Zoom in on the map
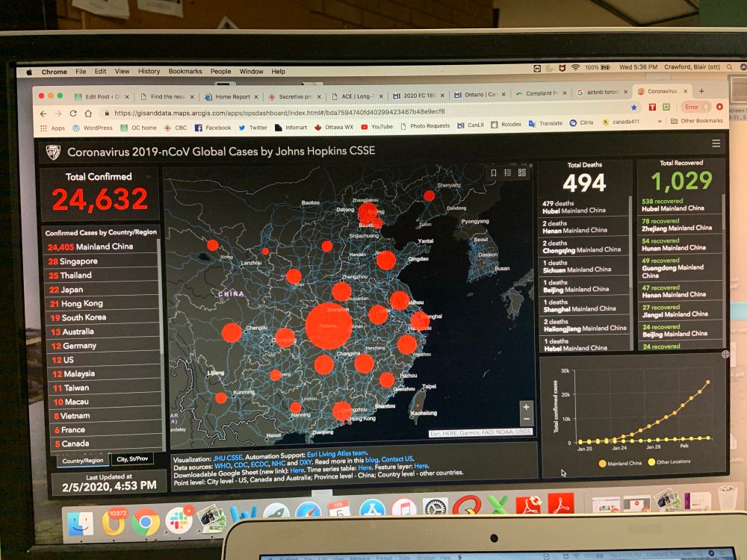 pos(526,407)
